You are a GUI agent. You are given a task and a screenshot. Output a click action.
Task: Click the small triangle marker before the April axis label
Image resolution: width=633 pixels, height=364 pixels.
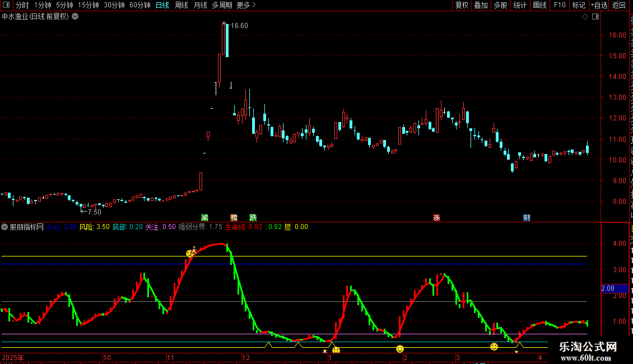516,352
